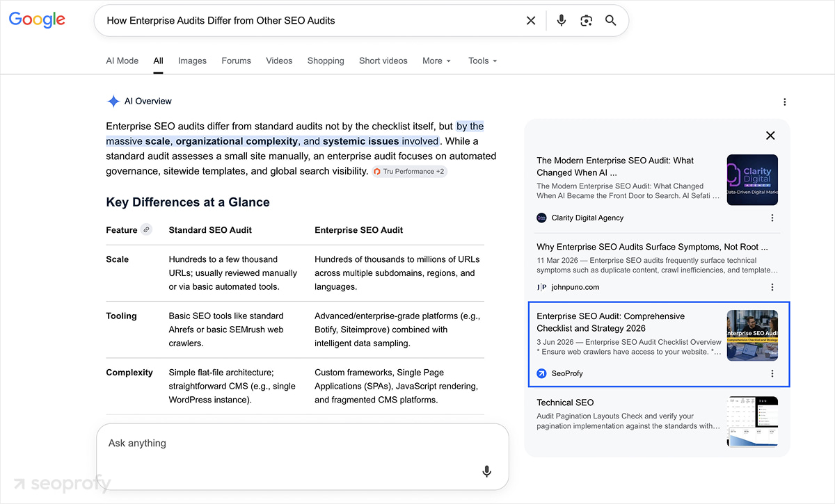Switch to AI Mode tab
Viewport: 835px width, 504px height.
(122, 60)
